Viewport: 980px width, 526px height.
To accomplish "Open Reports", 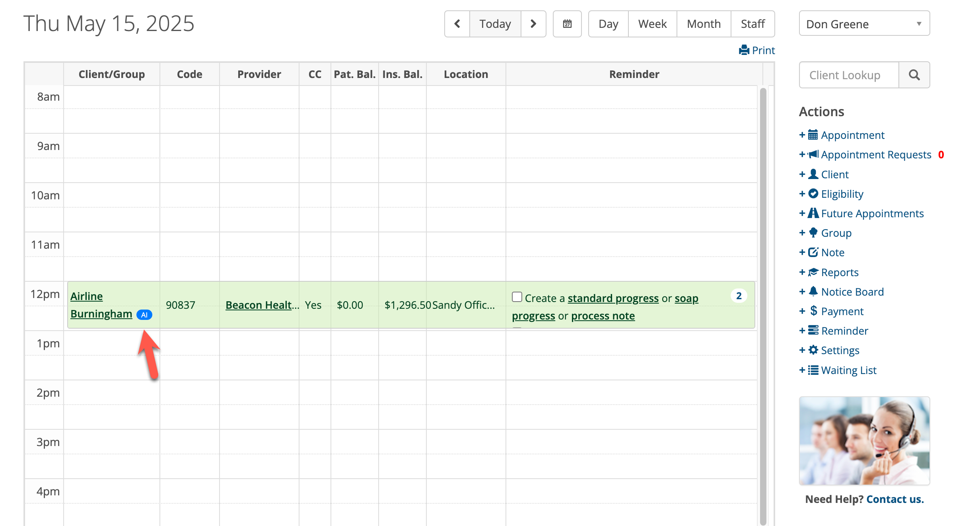I will click(840, 272).
